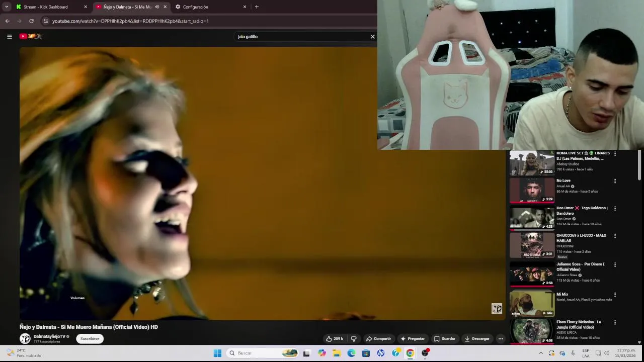Open options menu for No Love
Screen dimensions: 644x362
615,181
